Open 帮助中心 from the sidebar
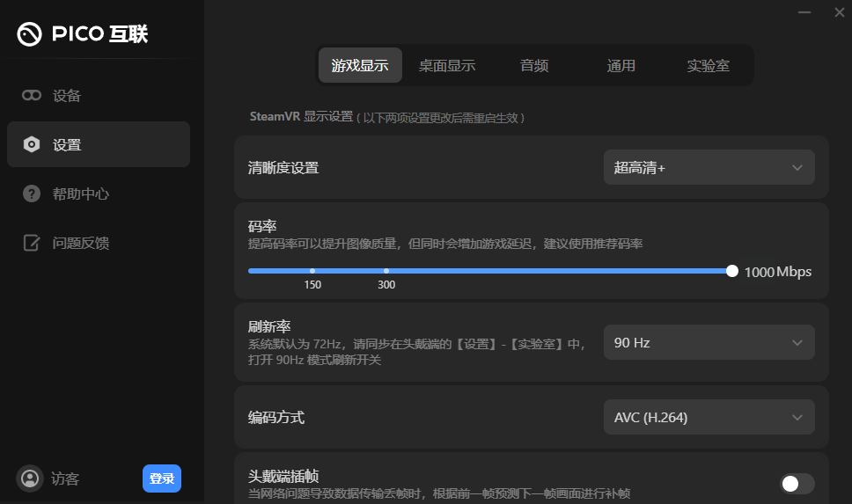This screenshot has width=852, height=504. [x=81, y=194]
